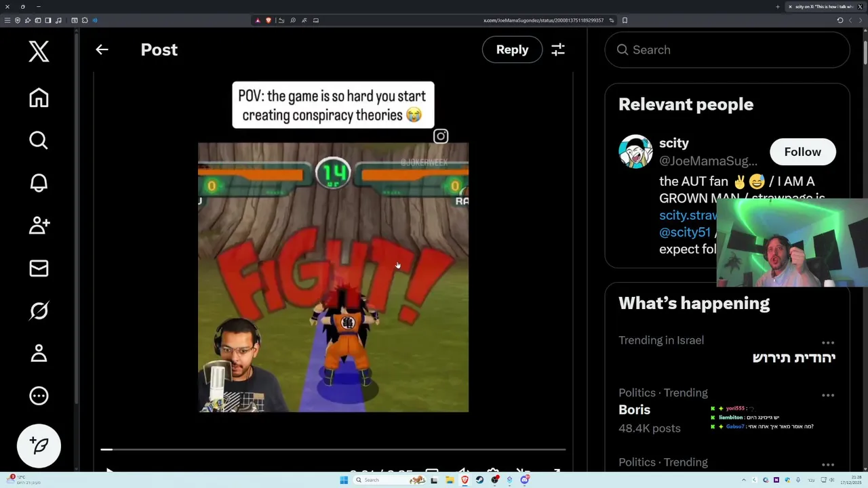Screen dimensions: 868x488
Task: Open more options for Trending in Israel
Action: tap(828, 342)
